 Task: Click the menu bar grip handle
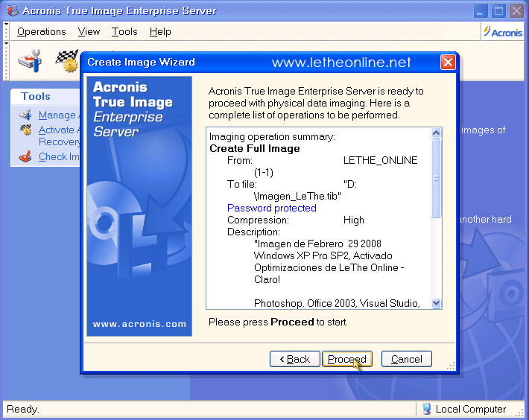click(x=6, y=32)
